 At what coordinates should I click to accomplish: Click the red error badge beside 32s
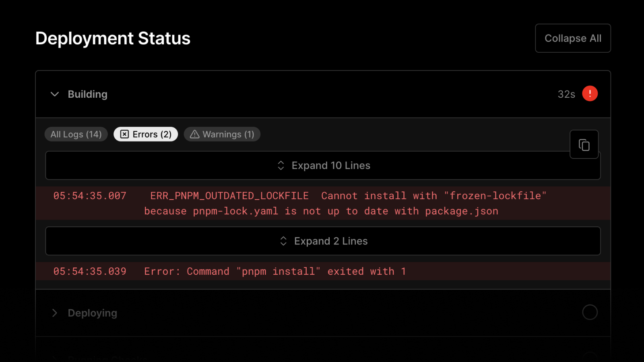point(590,93)
